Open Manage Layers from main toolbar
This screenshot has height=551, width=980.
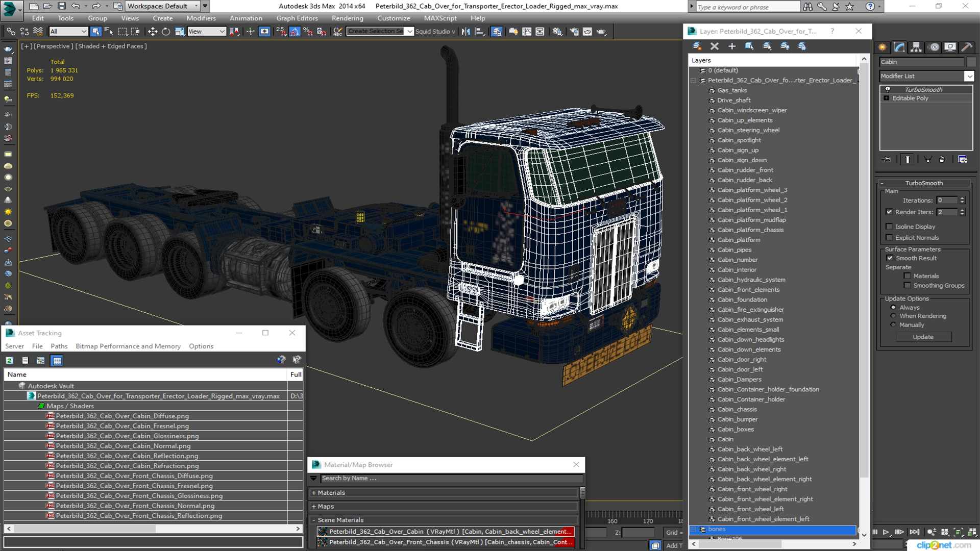pos(496,31)
